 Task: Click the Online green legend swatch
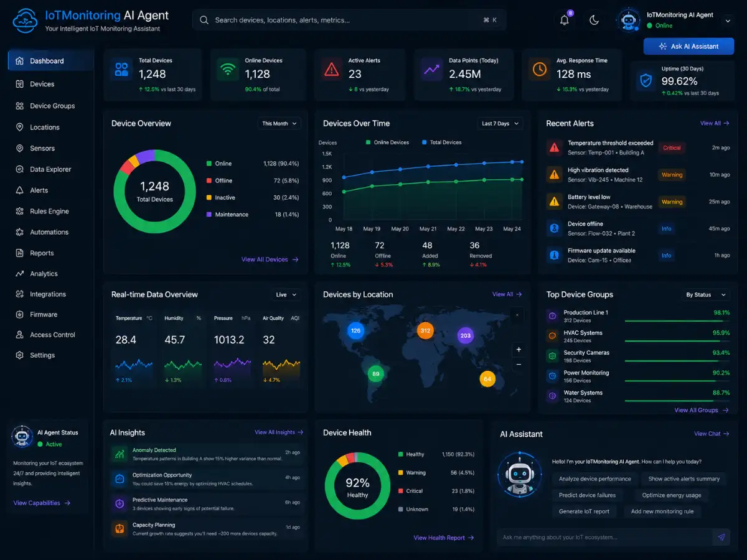point(209,164)
